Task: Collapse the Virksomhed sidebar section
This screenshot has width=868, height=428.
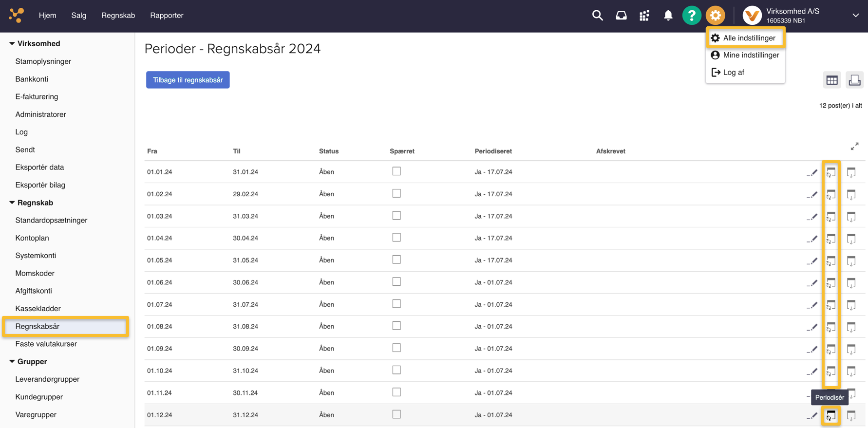Action: click(x=12, y=44)
